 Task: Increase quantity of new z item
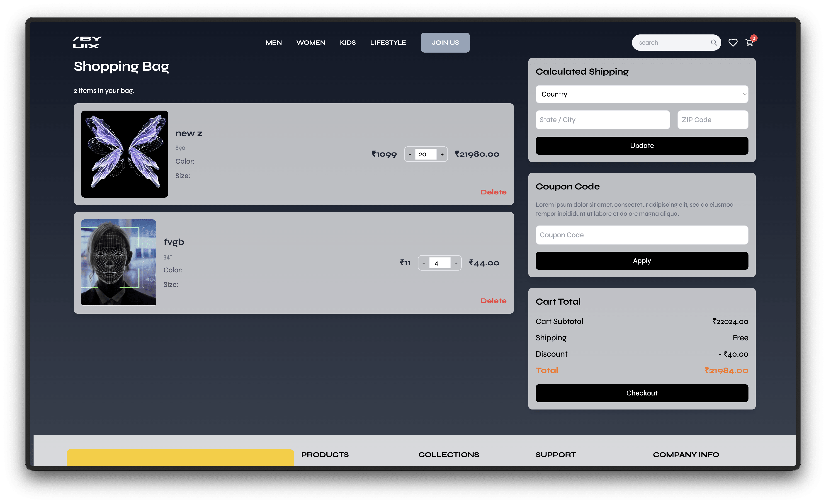[x=442, y=154]
